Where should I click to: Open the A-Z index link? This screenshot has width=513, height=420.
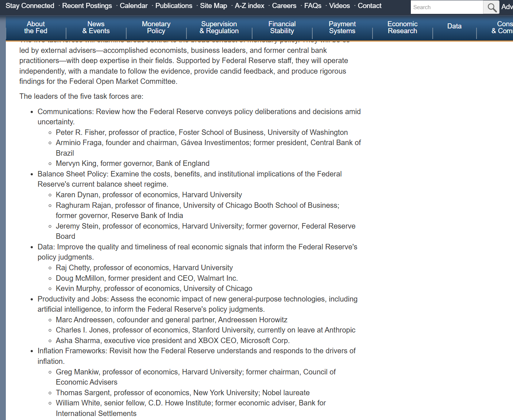pos(250,6)
